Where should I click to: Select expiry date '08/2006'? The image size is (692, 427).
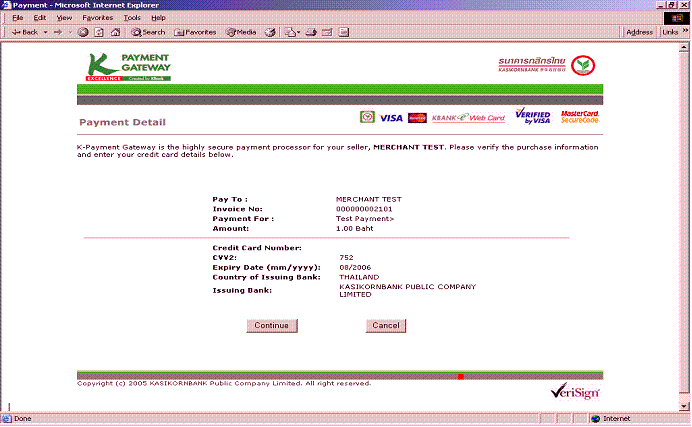point(355,268)
